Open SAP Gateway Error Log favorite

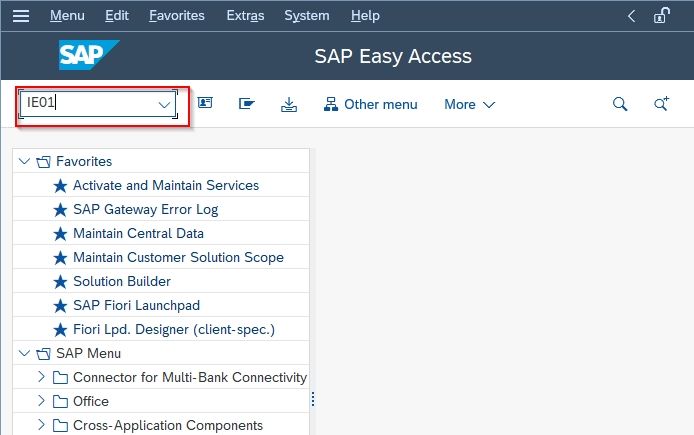click(x=146, y=209)
